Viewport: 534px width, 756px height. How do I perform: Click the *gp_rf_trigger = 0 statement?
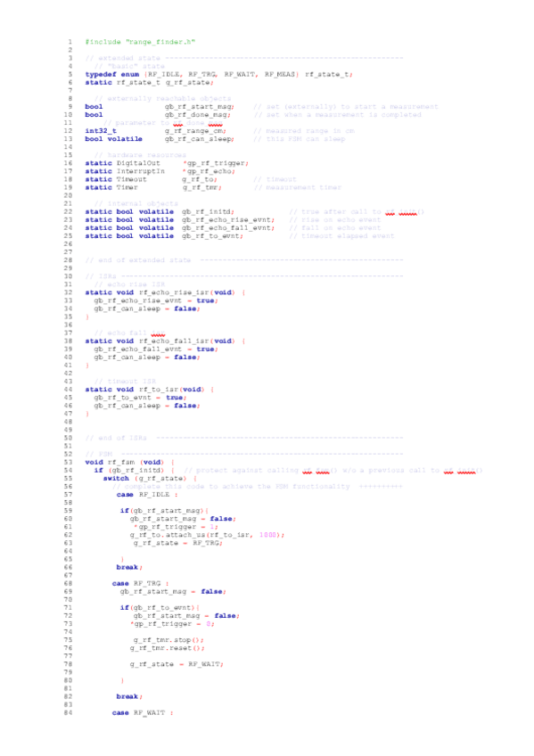[172, 624]
